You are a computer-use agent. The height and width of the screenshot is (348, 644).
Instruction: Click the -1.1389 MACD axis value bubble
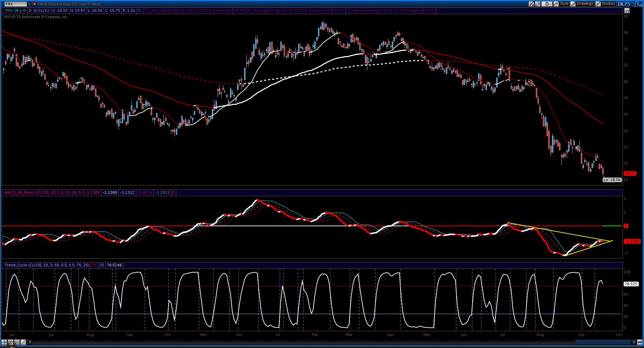coord(632,241)
